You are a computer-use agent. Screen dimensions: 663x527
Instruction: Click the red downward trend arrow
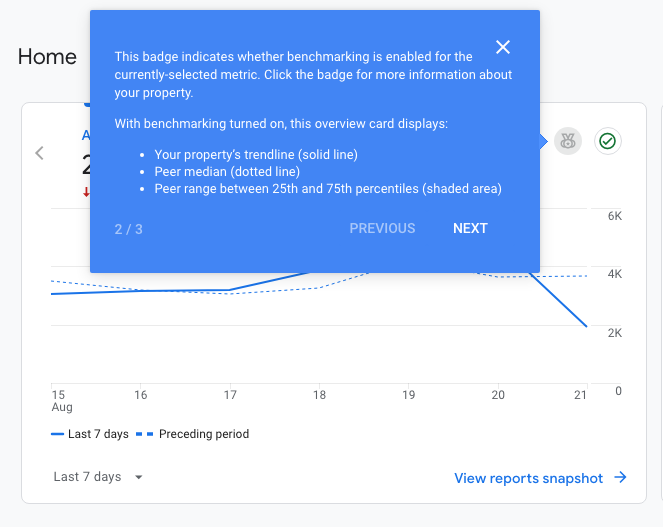(x=86, y=192)
